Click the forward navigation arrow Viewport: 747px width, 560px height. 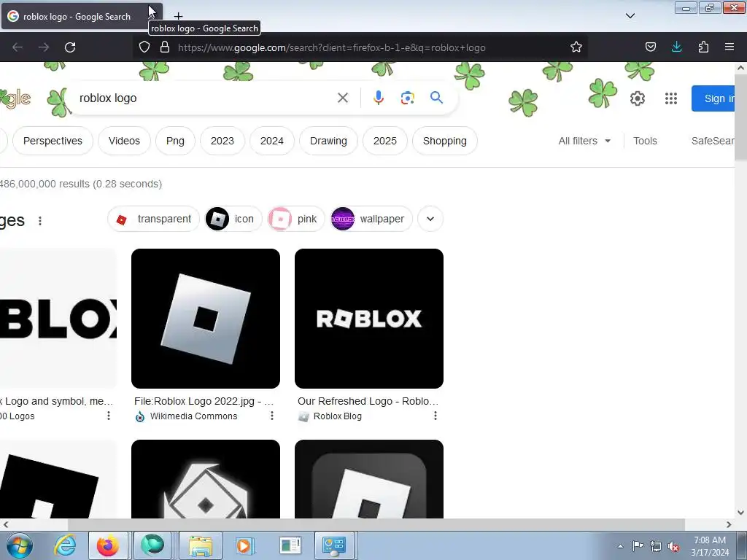44,47
